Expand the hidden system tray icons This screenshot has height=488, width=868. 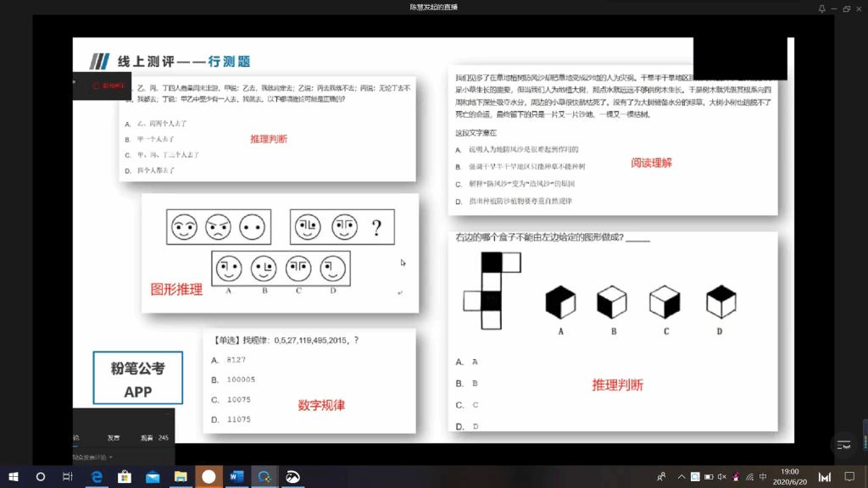tap(680, 477)
